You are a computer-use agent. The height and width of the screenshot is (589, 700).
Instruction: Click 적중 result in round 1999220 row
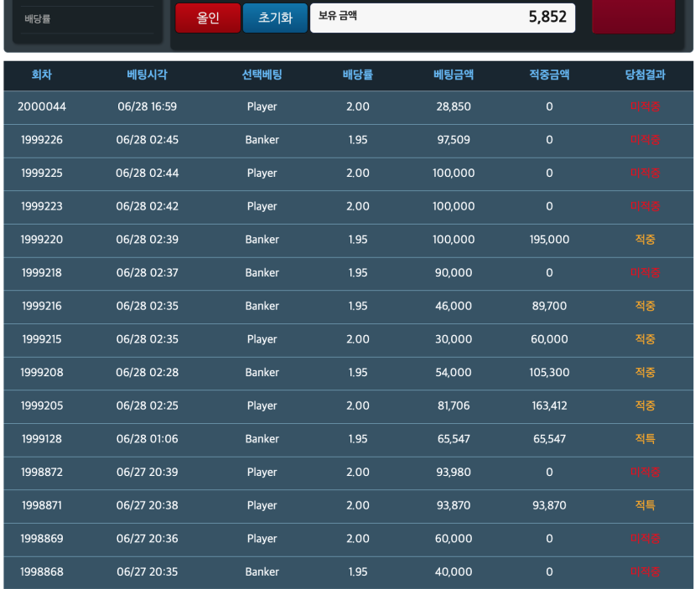(645, 240)
